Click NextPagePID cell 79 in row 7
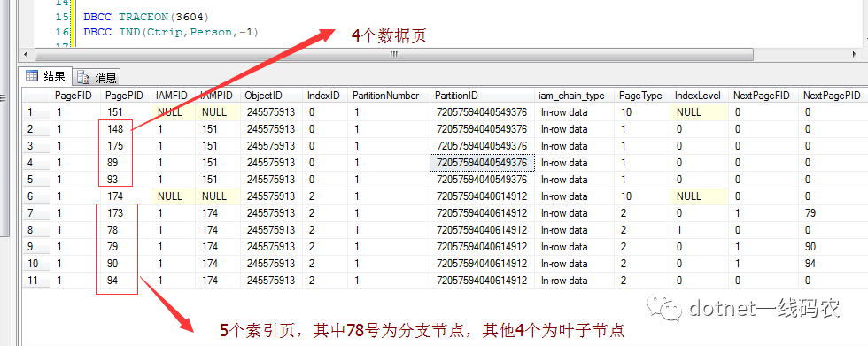Image resolution: width=868 pixels, height=346 pixels. pos(833,213)
